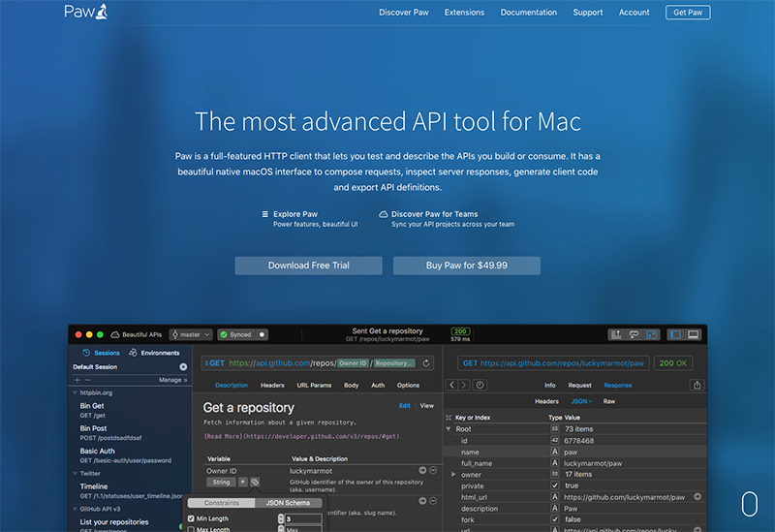The width and height of the screenshot is (775, 532).
Task: Click the Beautiful APIs cloud icon
Action: point(114,334)
